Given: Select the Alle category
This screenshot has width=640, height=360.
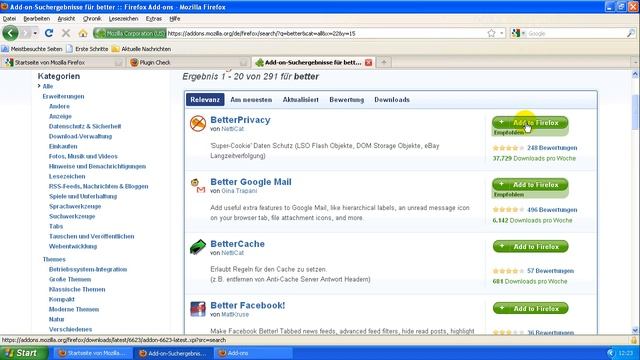Looking at the screenshot, I should 48,87.
